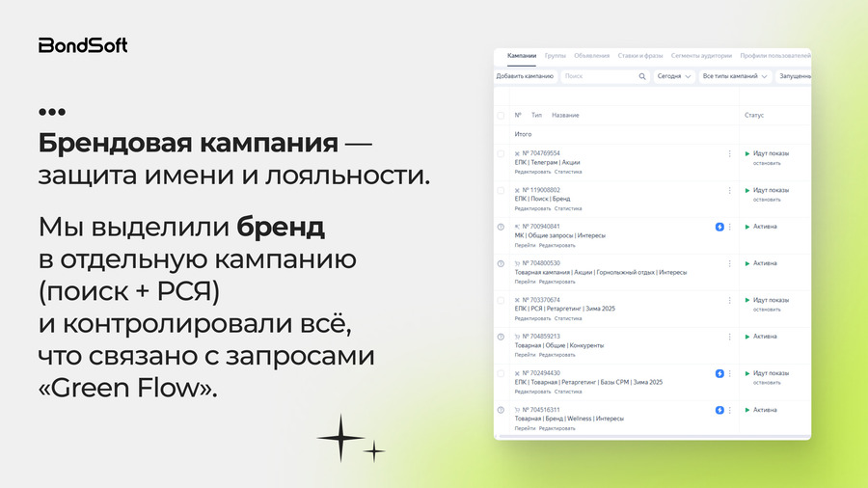Switch to the Группы tab
Image resolution: width=868 pixels, height=488 pixels.
pos(555,56)
